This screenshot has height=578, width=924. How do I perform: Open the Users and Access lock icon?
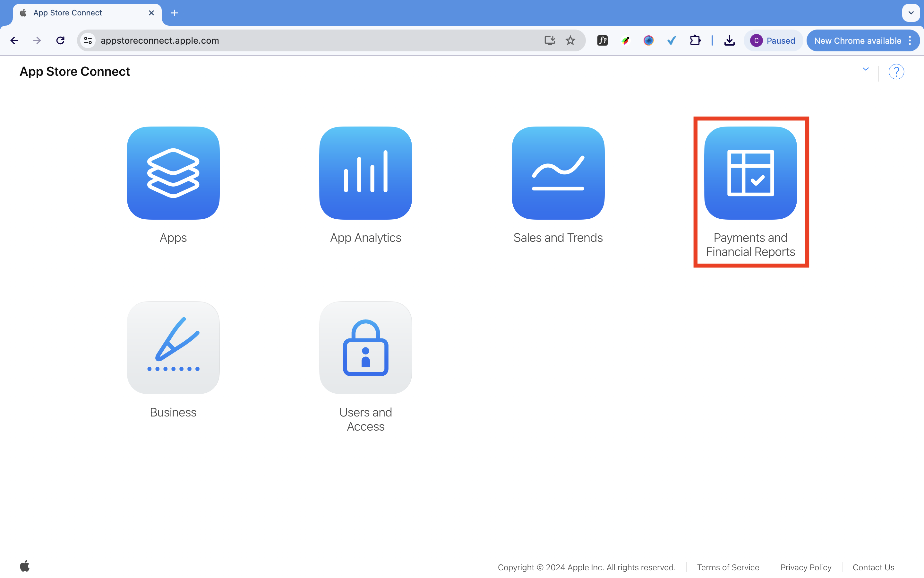coord(365,347)
